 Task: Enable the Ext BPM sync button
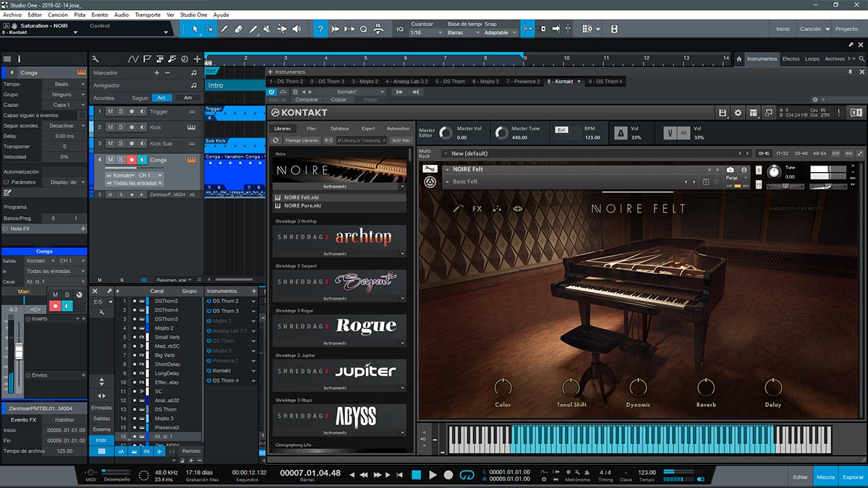click(x=561, y=129)
